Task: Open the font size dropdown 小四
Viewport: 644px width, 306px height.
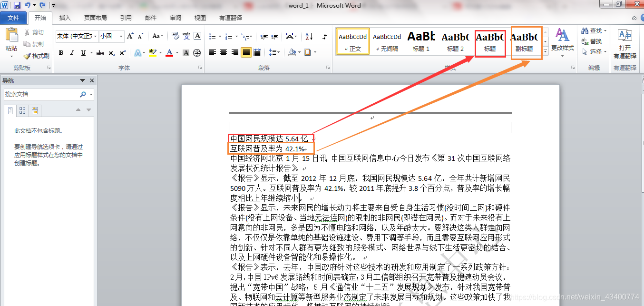Action: (x=121, y=36)
